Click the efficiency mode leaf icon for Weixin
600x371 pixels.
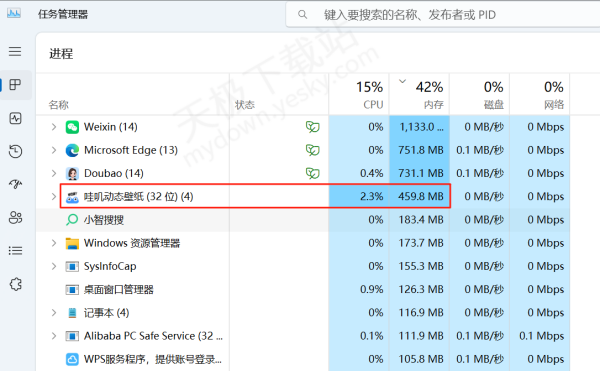click(312, 127)
